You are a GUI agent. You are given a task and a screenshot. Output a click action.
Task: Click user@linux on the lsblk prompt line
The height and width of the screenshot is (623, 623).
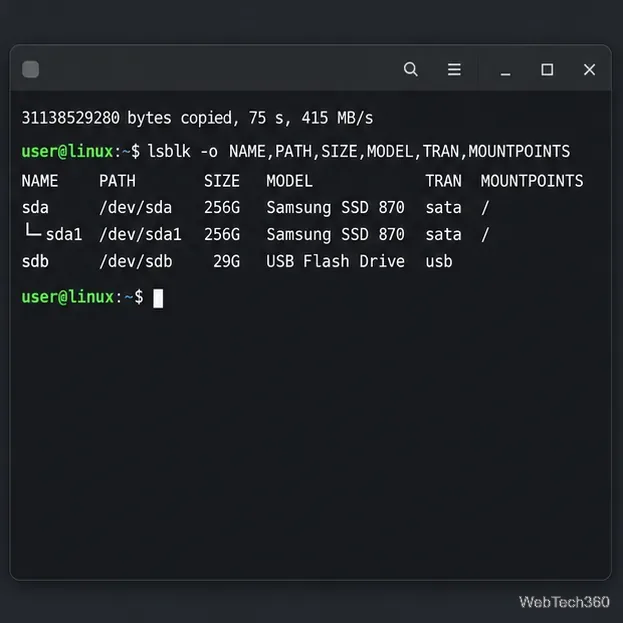click(x=68, y=151)
